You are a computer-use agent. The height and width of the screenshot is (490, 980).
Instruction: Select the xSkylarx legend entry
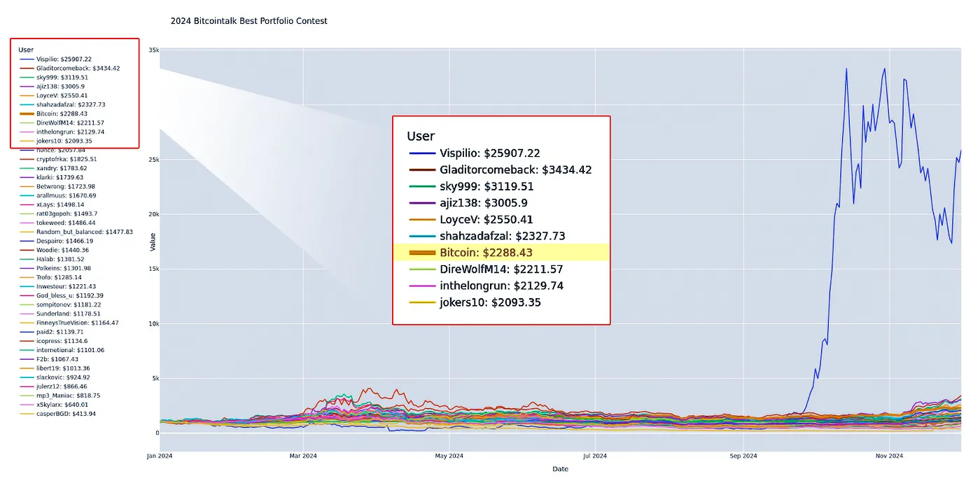click(x=54, y=405)
